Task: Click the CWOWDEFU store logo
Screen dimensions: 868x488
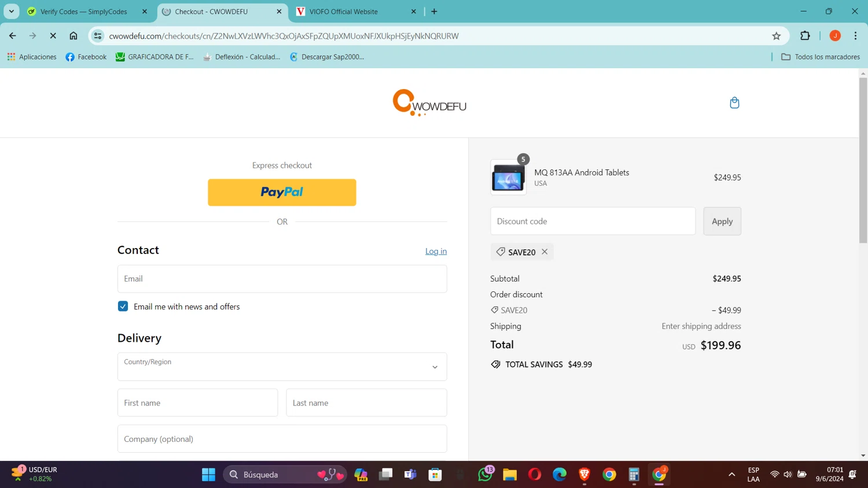Action: (x=429, y=103)
